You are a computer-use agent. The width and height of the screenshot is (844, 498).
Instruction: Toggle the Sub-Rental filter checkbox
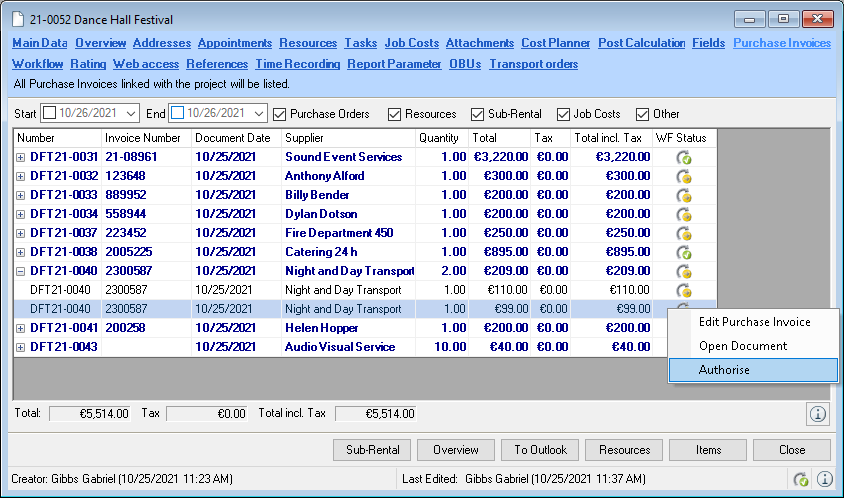(x=478, y=114)
